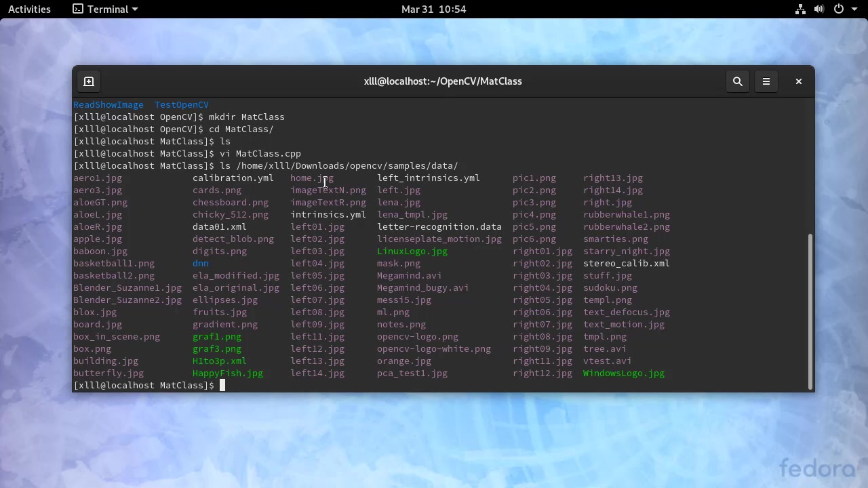Click the file name detect_blob.png
This screenshot has width=868, height=488.
[x=233, y=239]
